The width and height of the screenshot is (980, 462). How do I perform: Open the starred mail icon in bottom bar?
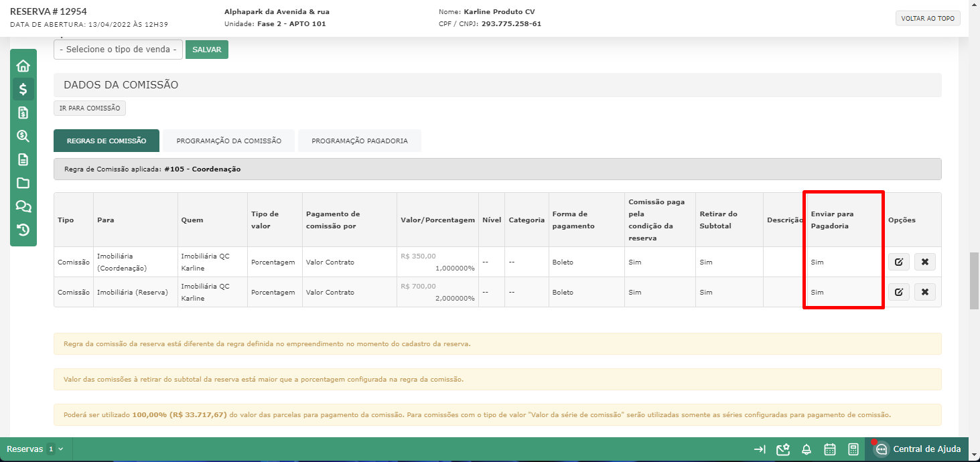(x=784, y=449)
